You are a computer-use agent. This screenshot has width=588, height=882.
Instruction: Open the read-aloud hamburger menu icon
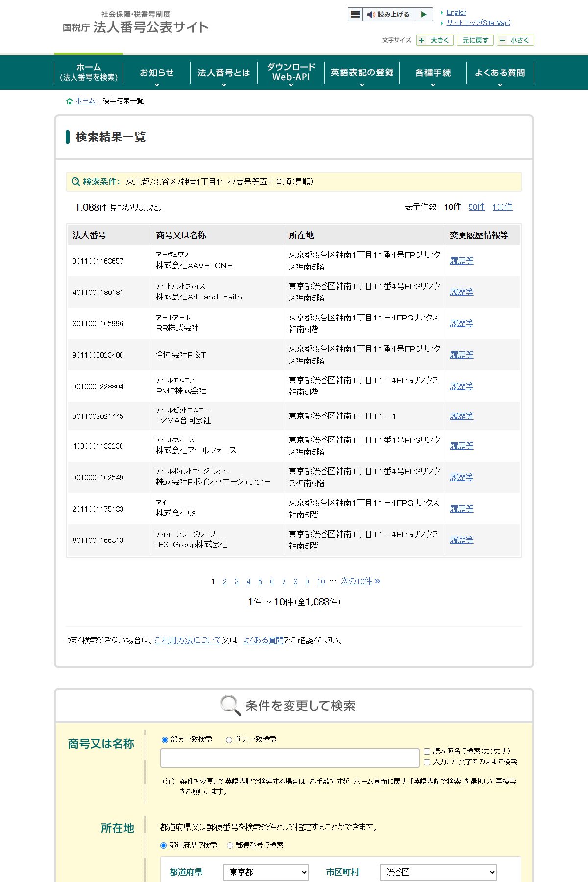(356, 14)
